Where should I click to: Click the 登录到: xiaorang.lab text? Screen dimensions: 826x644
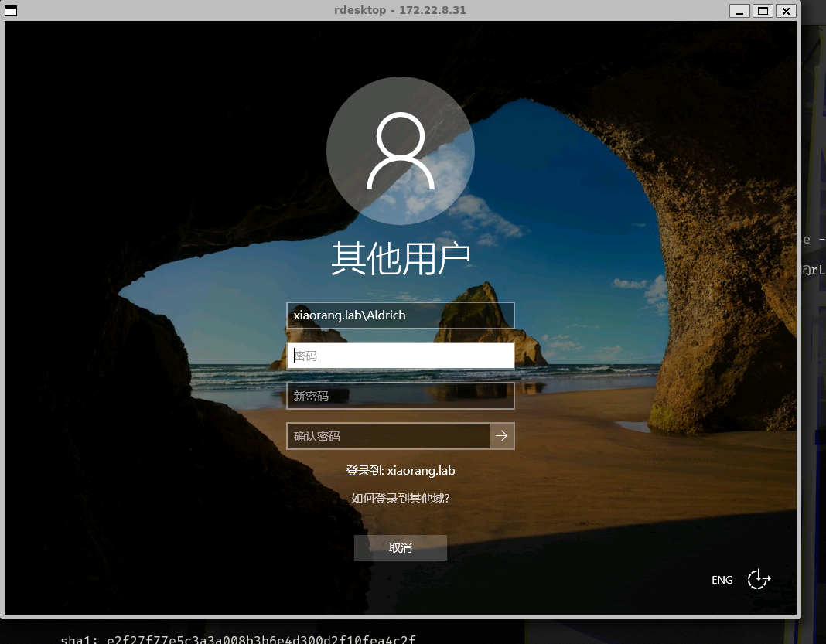coord(401,470)
